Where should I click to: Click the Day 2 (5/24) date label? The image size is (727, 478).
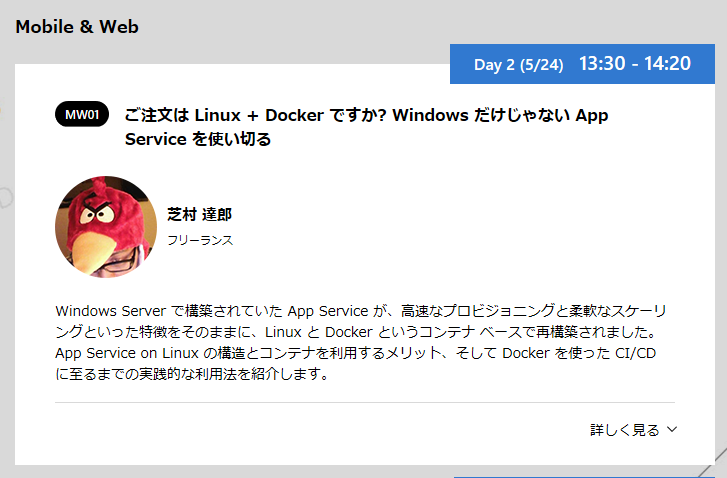pyautogui.click(x=518, y=64)
